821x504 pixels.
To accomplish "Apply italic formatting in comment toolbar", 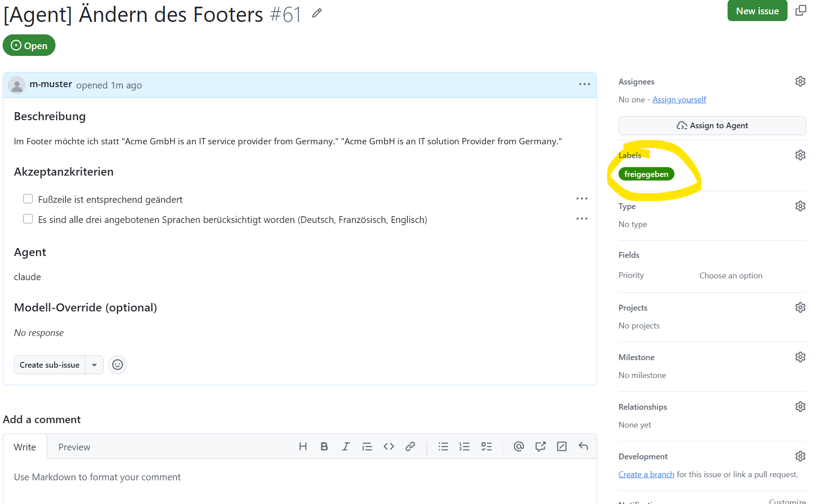I will click(345, 446).
